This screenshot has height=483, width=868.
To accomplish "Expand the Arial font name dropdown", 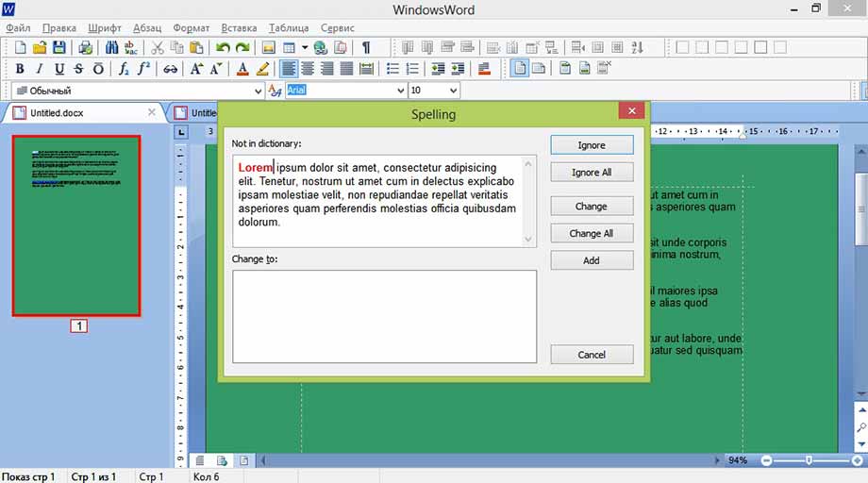I will tap(401, 91).
